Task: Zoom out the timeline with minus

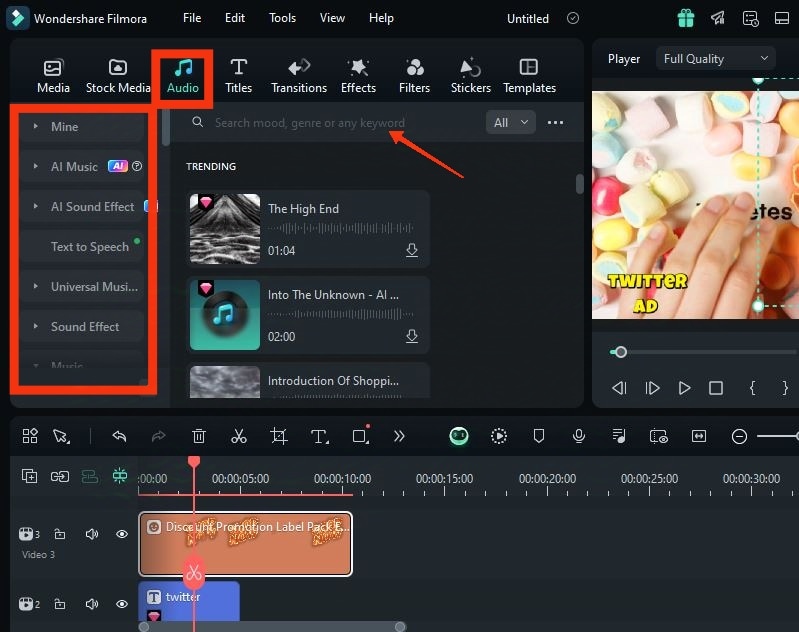Action: 739,436
